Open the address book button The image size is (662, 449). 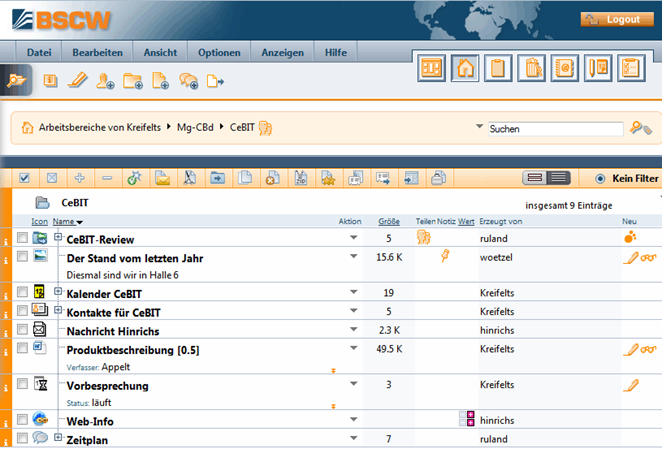pos(565,68)
